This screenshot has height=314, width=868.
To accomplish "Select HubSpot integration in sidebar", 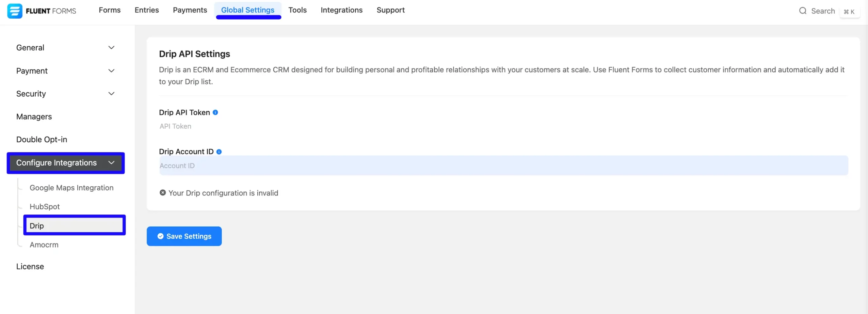I will click(44, 207).
